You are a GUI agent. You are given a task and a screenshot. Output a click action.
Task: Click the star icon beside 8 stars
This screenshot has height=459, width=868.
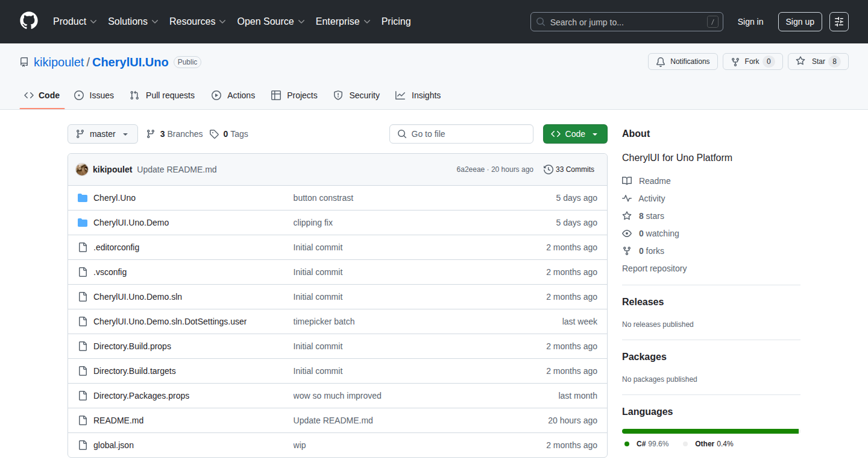click(x=627, y=216)
